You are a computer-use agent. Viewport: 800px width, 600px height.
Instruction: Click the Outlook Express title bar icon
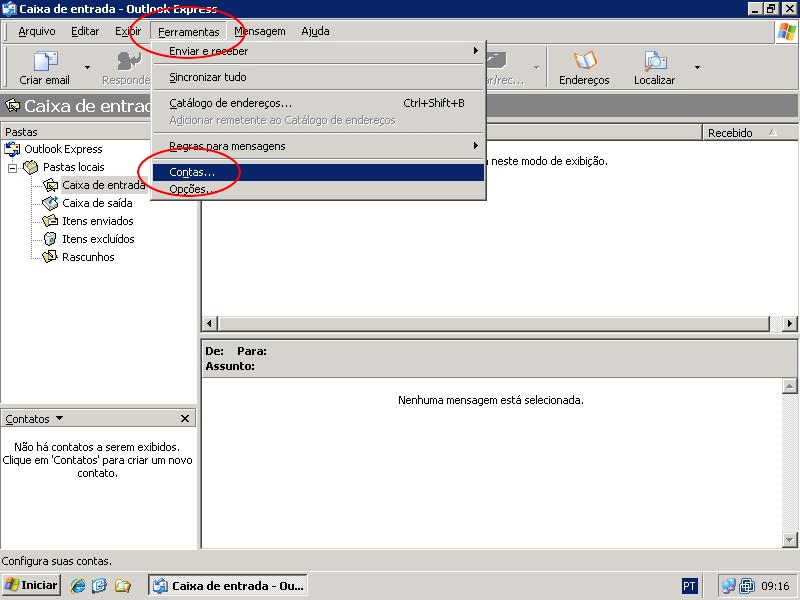[9, 9]
